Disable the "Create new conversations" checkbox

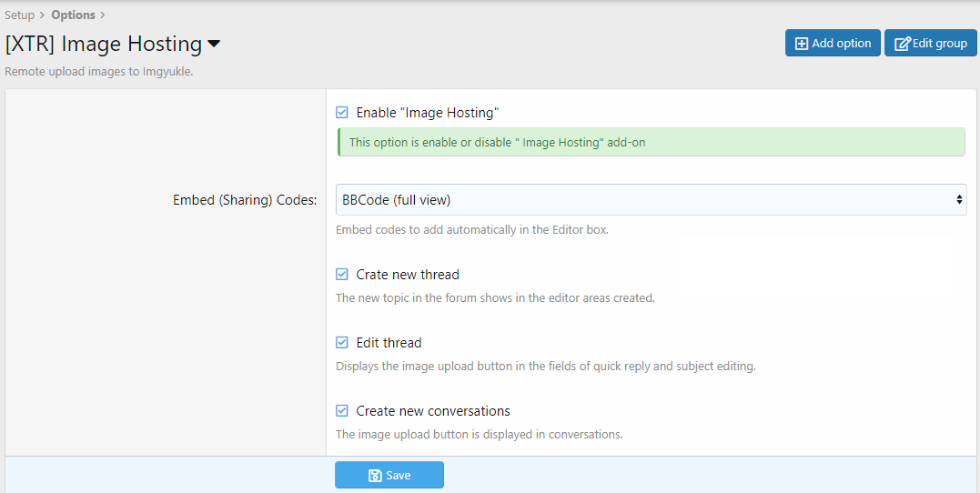coord(342,411)
